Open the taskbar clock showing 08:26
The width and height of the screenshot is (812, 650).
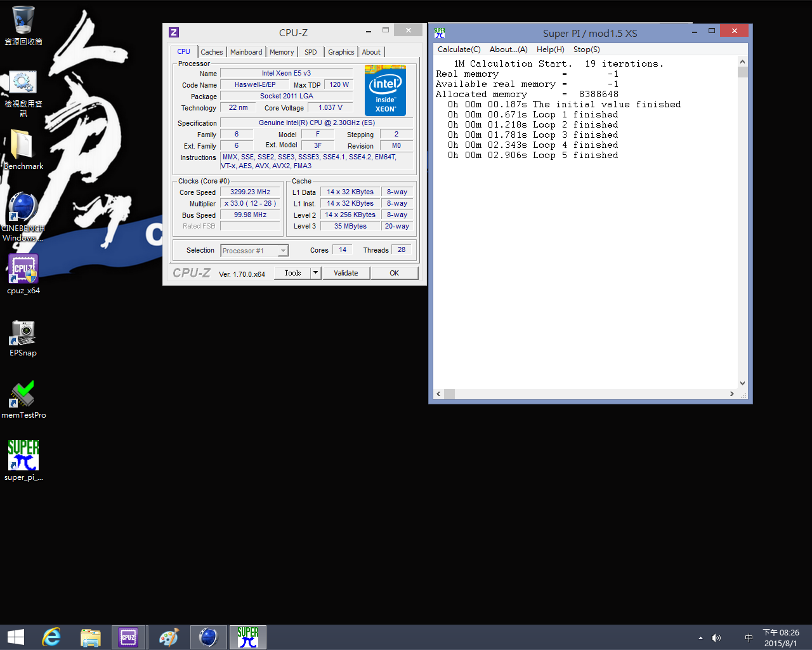[x=781, y=638]
